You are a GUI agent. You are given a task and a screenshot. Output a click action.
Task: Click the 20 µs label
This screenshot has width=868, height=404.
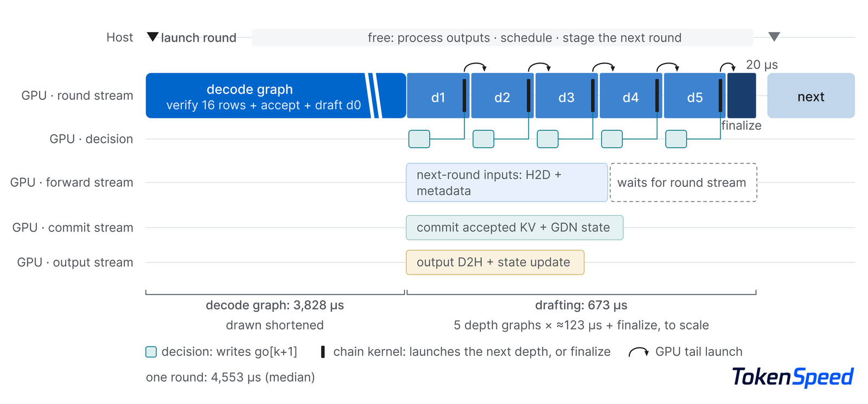[762, 65]
